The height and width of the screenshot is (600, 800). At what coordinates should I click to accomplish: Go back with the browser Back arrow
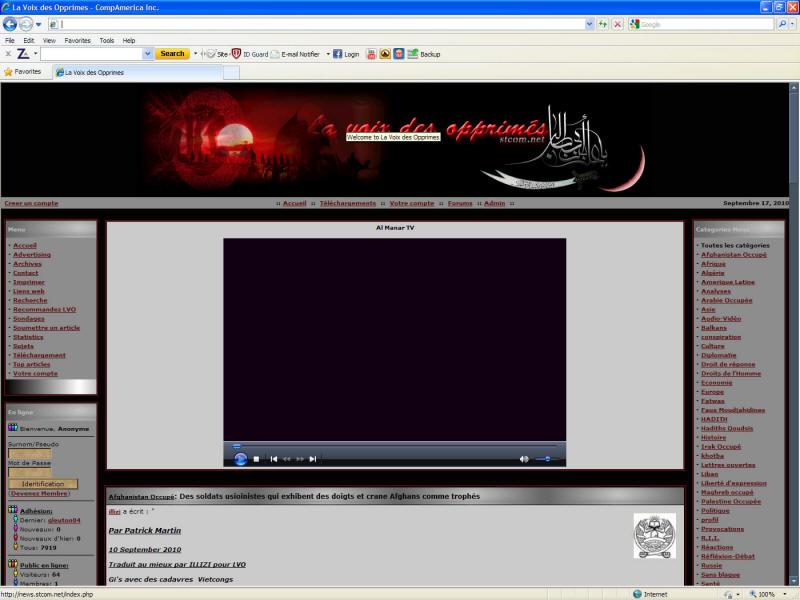10,24
